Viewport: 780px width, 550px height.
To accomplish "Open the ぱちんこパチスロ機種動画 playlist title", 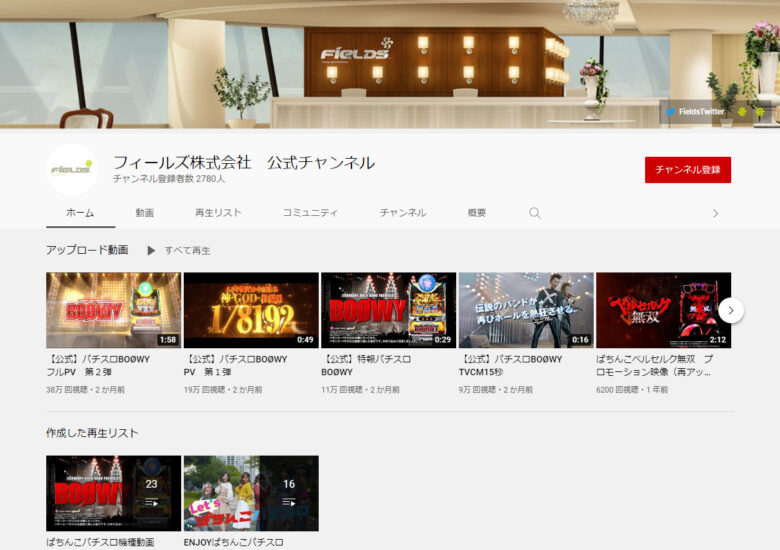I will [x=100, y=542].
